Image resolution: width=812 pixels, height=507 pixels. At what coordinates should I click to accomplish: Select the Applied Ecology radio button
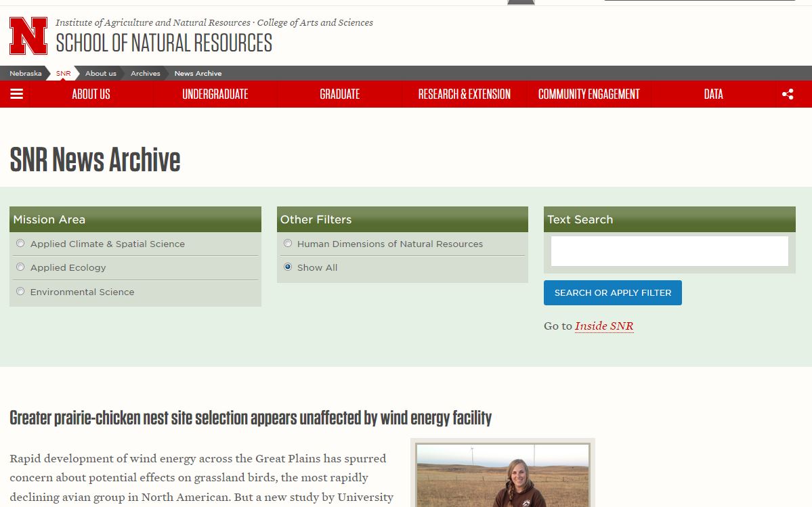coord(20,267)
